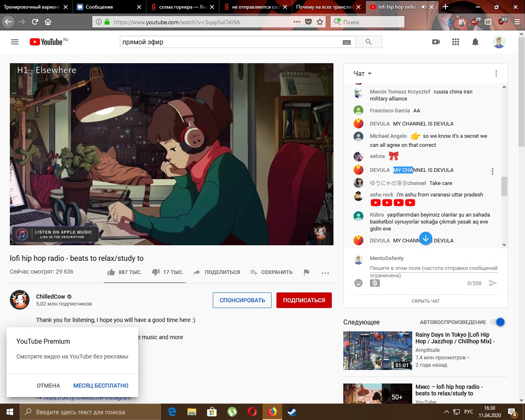The image size is (525, 420).
Task: Open the Super Chat dollar icon
Action: (x=375, y=283)
